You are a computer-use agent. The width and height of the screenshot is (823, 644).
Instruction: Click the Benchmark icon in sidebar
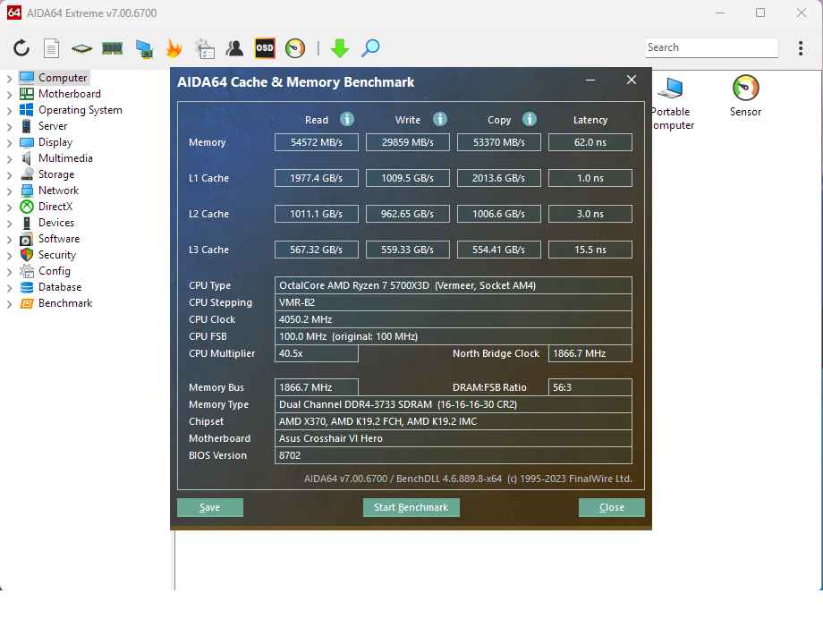[x=27, y=303]
